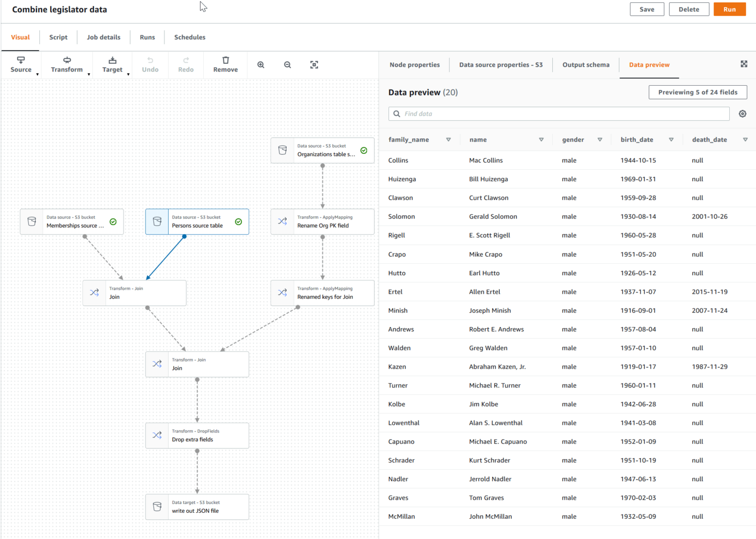Redo the last canvas change
The height and width of the screenshot is (539, 756).
[x=186, y=64]
